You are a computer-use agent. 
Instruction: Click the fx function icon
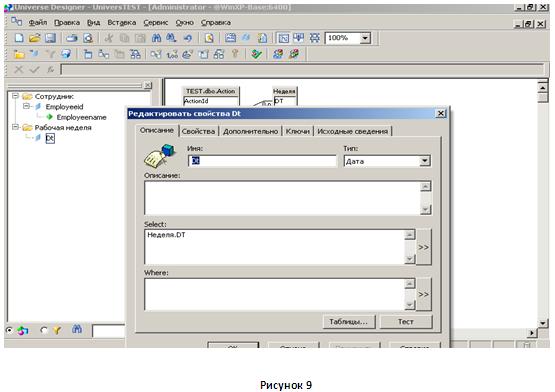click(50, 69)
